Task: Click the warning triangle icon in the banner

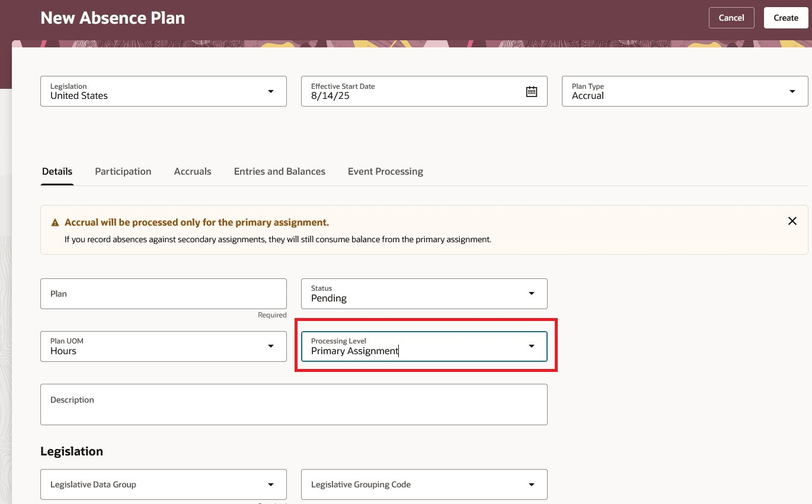Action: pyautogui.click(x=55, y=222)
